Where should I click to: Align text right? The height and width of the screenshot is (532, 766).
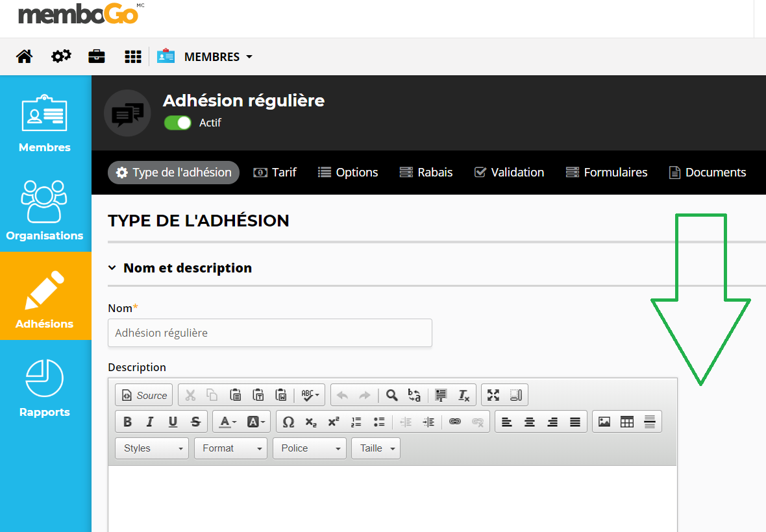pos(552,422)
